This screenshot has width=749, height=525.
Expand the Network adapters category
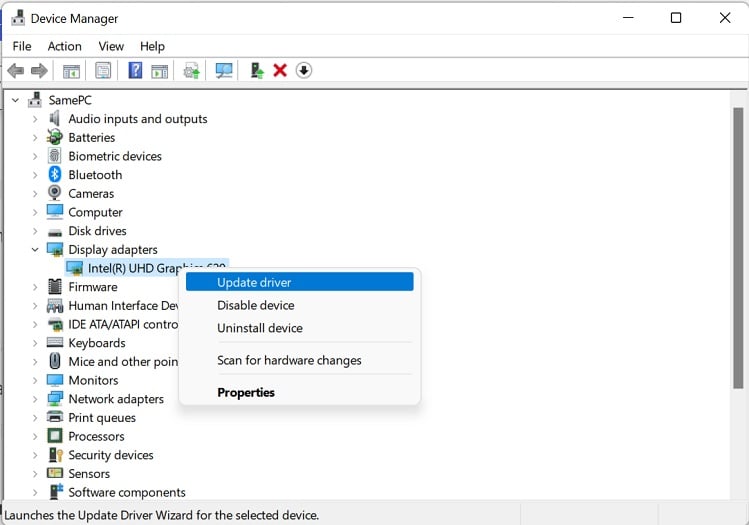click(35, 399)
